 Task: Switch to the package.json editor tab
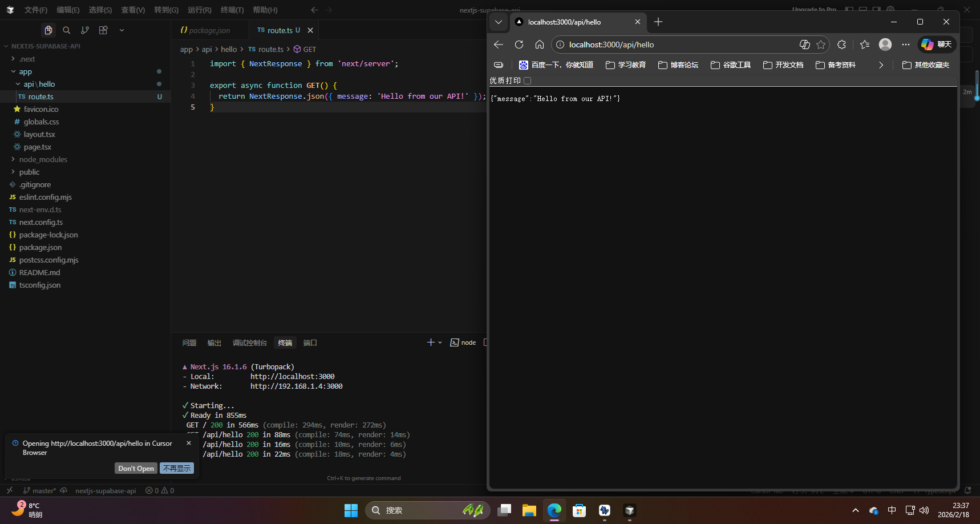[x=210, y=30]
